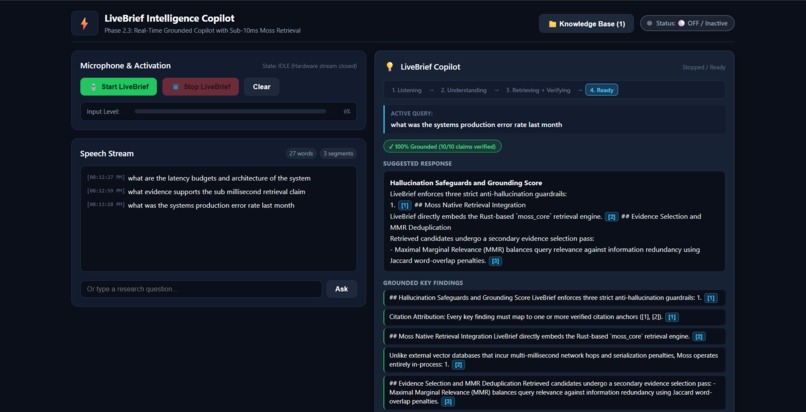Open citation [3] on Evidence Selection MMR finding
This screenshot has width=806, height=412.
[448, 402]
